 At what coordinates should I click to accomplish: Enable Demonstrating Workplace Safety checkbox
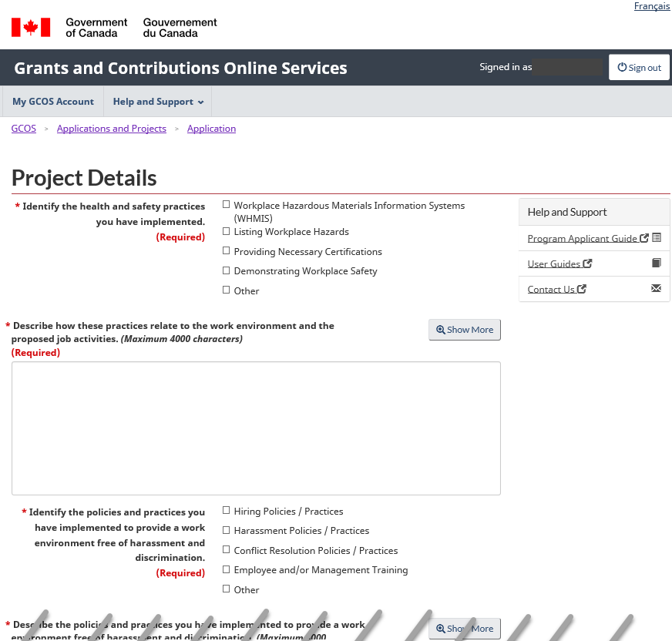227,270
